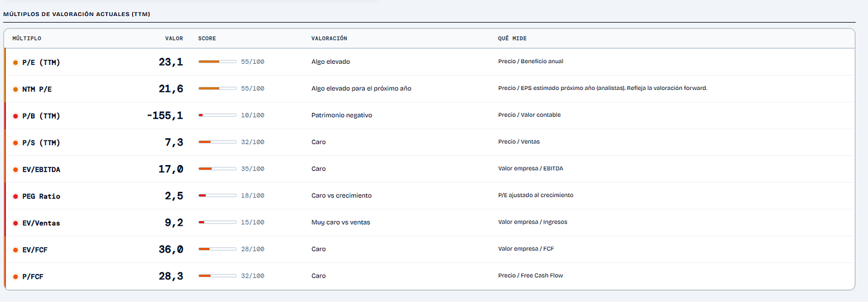Click the VALORACIÓN column header
Viewport: 868px width, 302px height.
pos(329,38)
